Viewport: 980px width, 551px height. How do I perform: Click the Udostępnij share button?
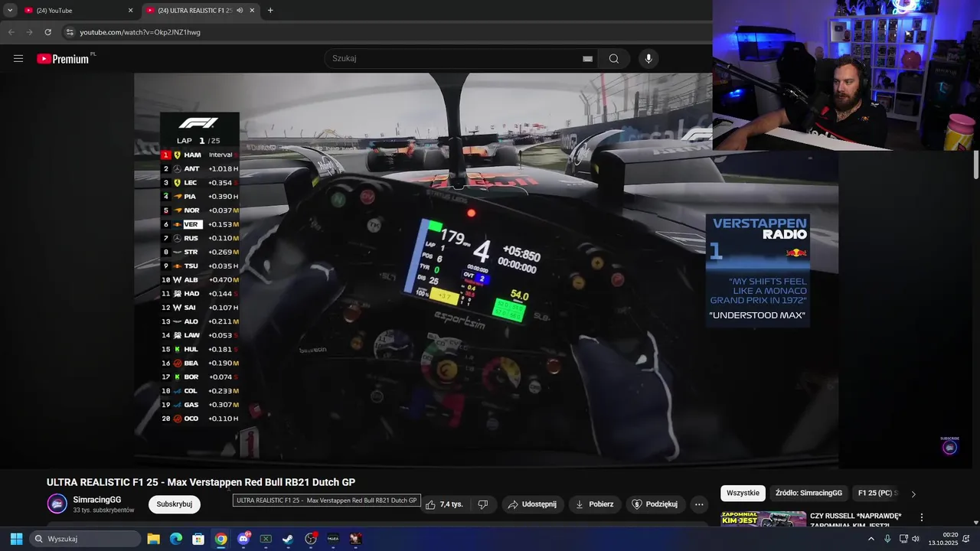533,504
